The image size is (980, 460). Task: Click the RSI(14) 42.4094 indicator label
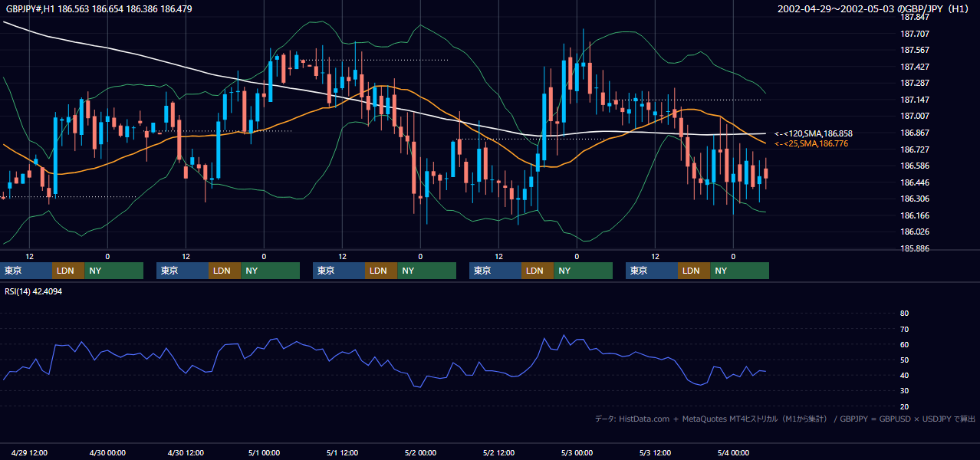(x=34, y=291)
